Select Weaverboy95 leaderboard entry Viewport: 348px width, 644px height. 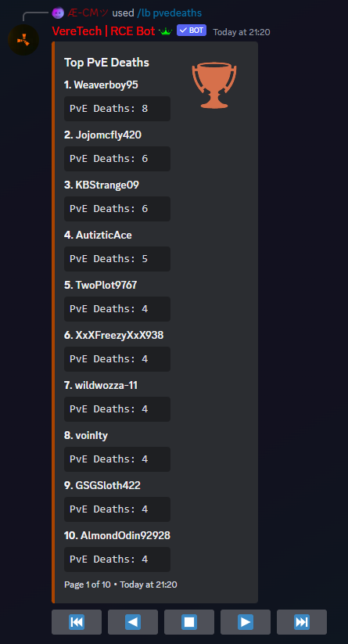(101, 85)
